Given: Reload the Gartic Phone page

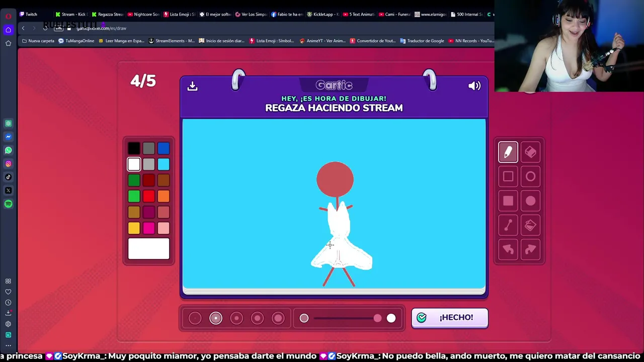Looking at the screenshot, I should click(x=45, y=28).
